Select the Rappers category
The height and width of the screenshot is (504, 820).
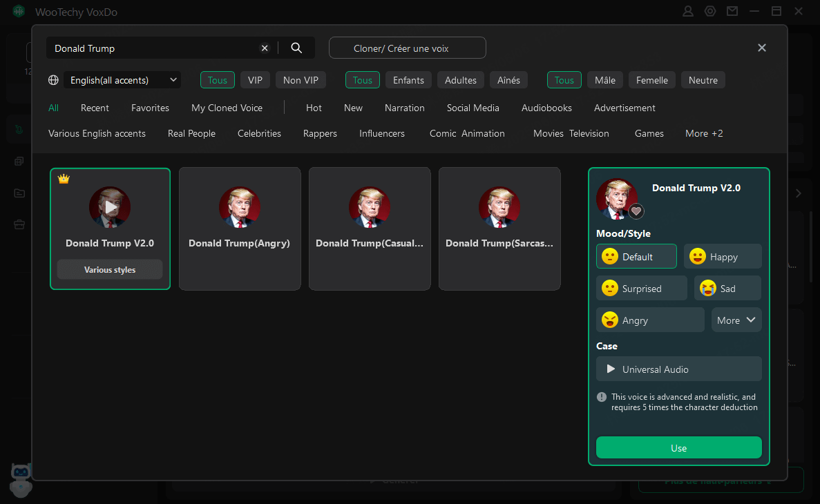click(320, 133)
